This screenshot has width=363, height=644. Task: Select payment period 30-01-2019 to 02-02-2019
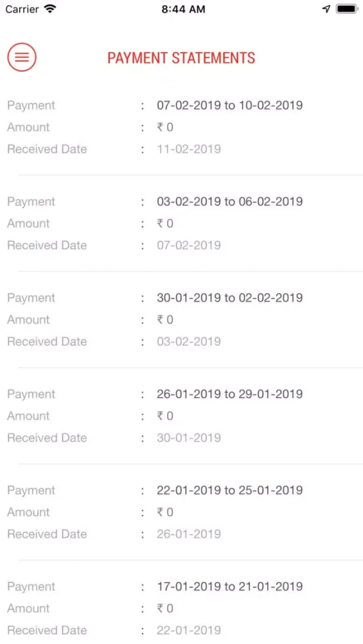point(230,298)
